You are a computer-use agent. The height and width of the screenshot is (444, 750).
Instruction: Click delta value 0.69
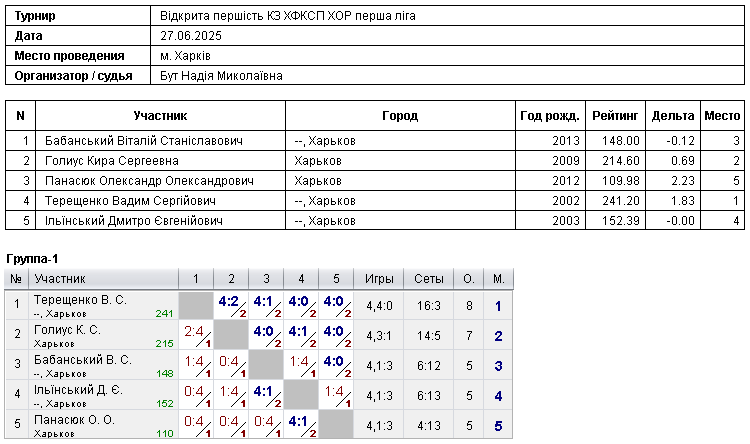tap(683, 161)
